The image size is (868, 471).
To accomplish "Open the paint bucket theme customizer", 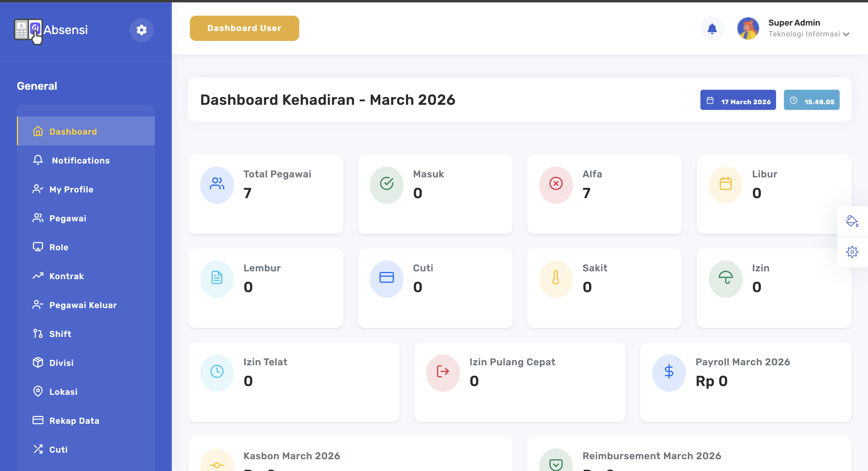I will click(x=852, y=221).
